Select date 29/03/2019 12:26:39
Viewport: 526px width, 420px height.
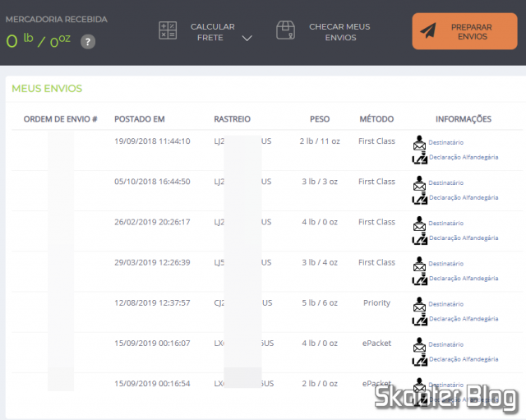click(152, 262)
